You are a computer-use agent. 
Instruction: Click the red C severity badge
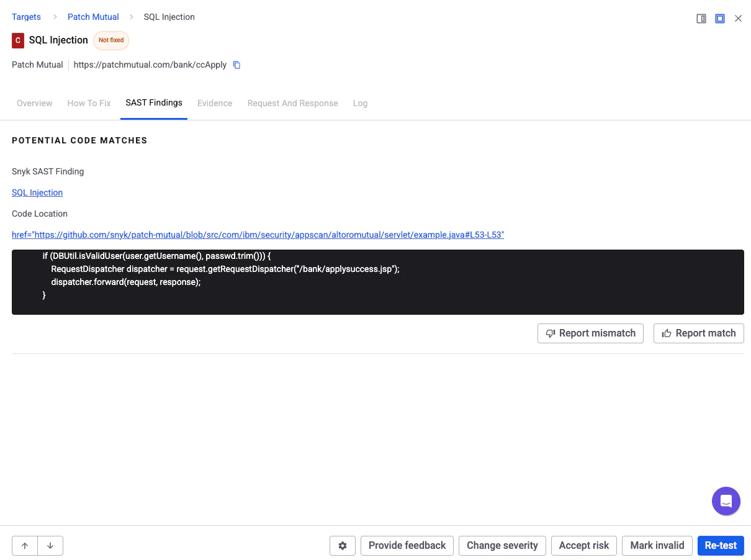pyautogui.click(x=18, y=40)
